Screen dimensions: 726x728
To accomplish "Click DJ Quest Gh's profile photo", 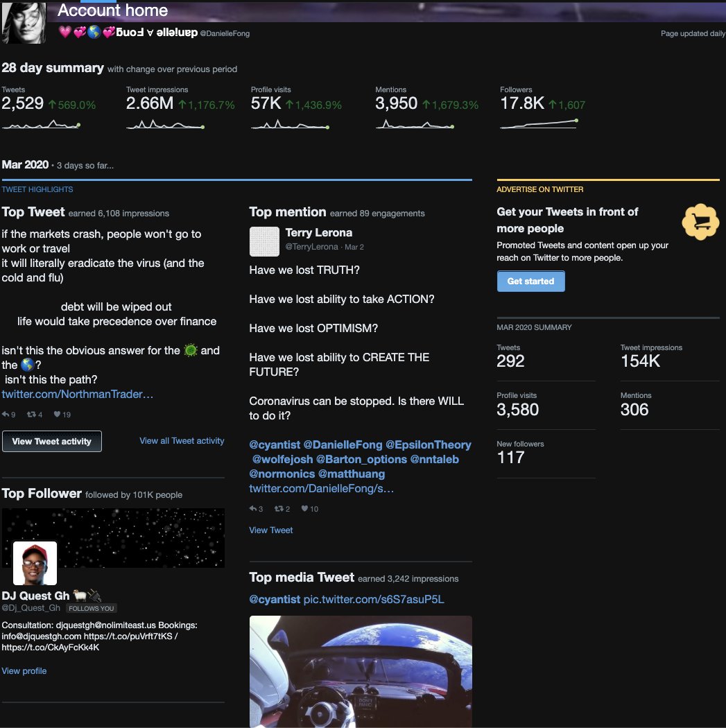I will (35, 563).
